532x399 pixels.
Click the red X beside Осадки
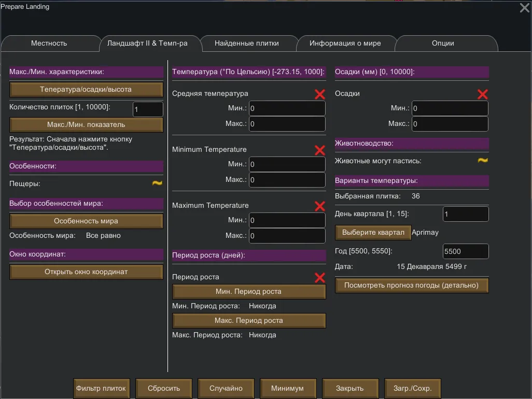[x=482, y=94]
